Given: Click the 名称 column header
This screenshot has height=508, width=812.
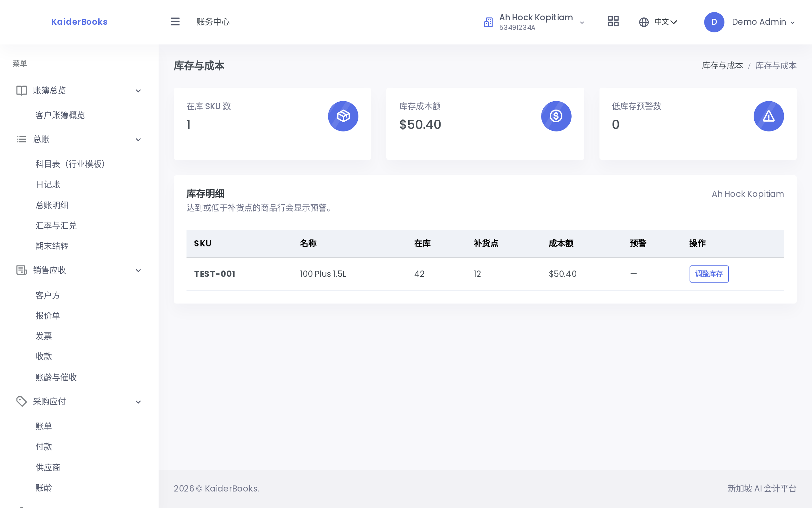Looking at the screenshot, I should (x=308, y=244).
